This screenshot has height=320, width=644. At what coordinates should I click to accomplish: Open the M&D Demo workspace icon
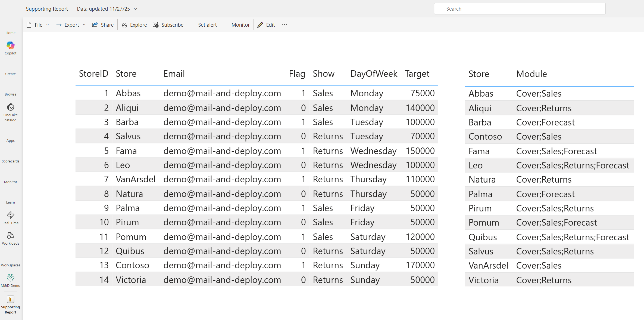[x=10, y=278]
